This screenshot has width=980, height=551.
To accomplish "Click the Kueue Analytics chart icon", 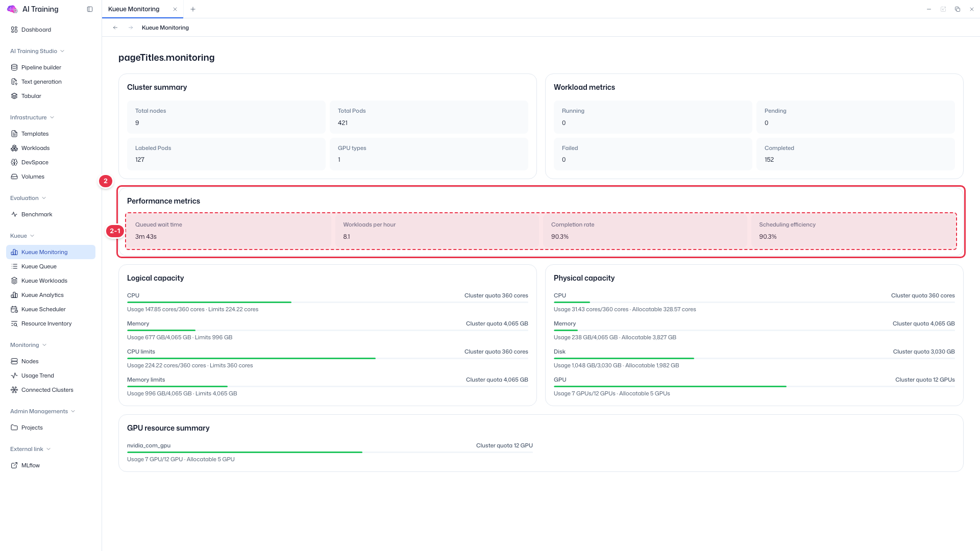I will (14, 295).
